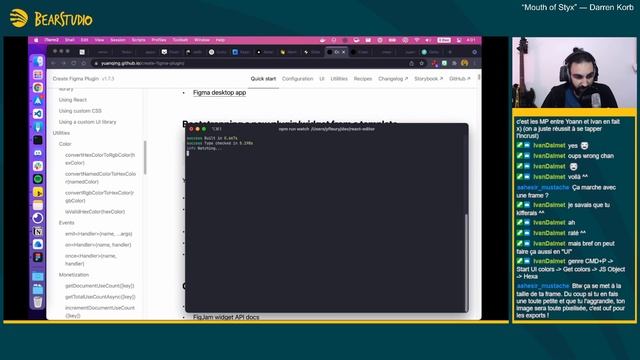The image size is (640, 360).
Task: Go back in the browser
Action: click(x=53, y=63)
